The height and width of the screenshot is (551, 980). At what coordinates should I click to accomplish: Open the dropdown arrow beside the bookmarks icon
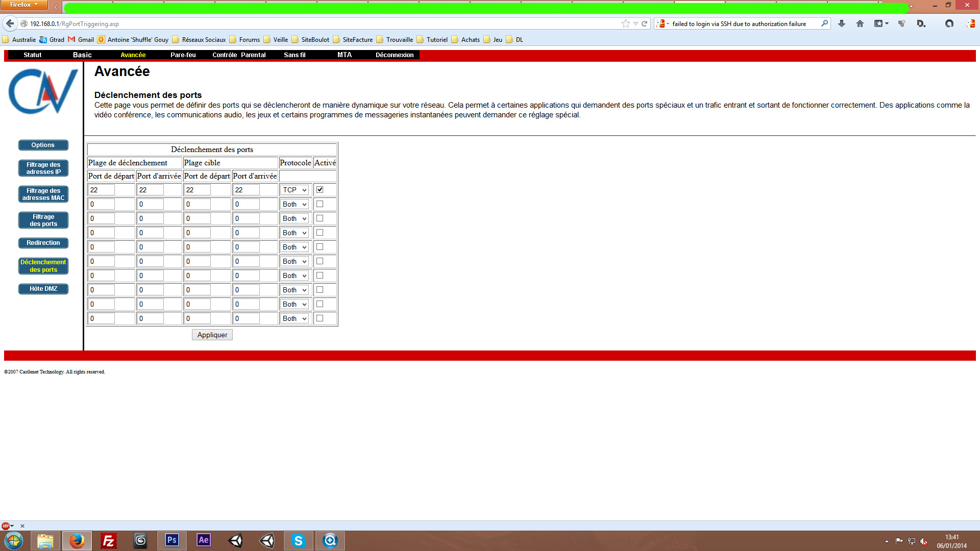[887, 23]
